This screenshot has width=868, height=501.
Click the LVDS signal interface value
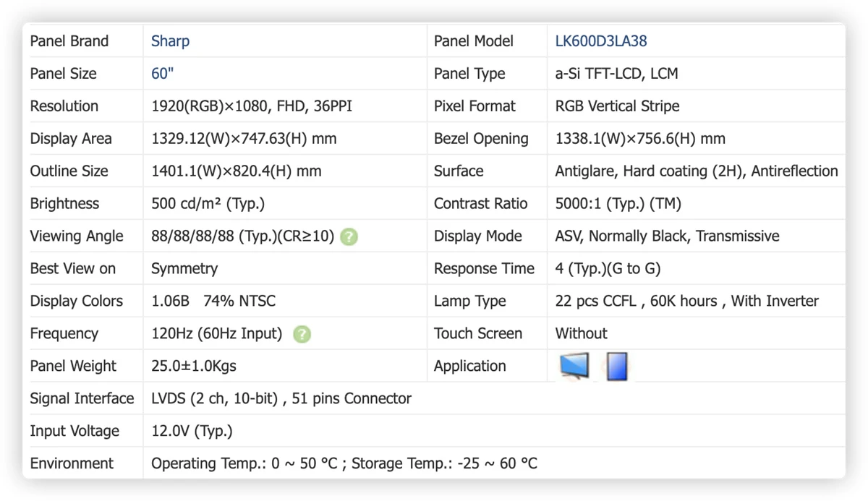click(x=281, y=399)
